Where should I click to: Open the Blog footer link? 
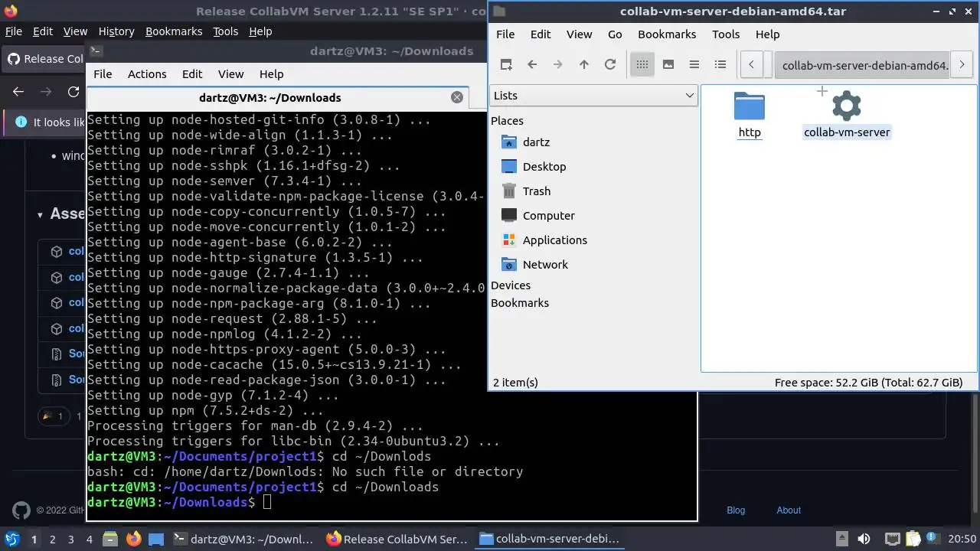click(x=736, y=510)
